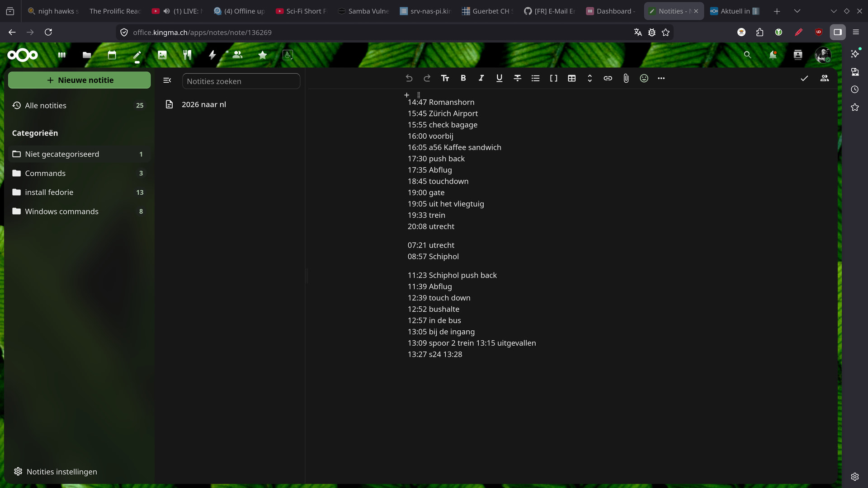The image size is (868, 488).
Task: Open the three-dot more actions menu
Action: (661, 78)
